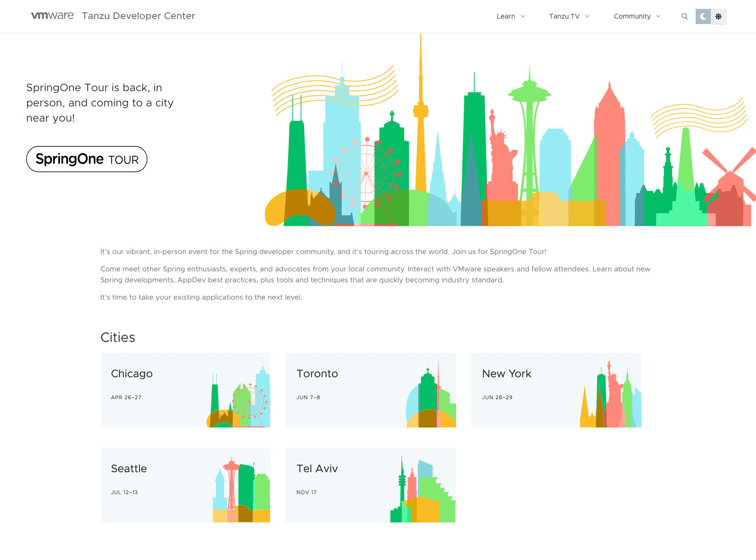Screen dimensions: 756x560
Task: Click the Chicago skyline illustration
Action: point(238,395)
